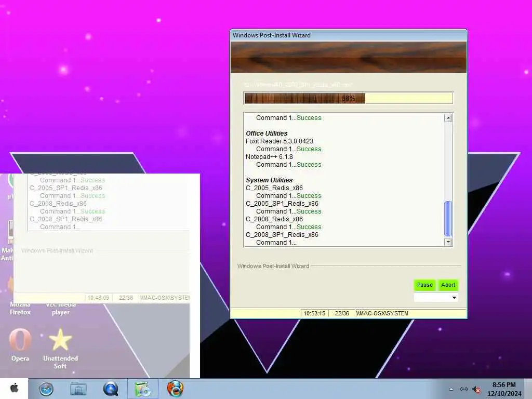
Task: Click the 10:48:09 time in faded window
Action: (98, 298)
